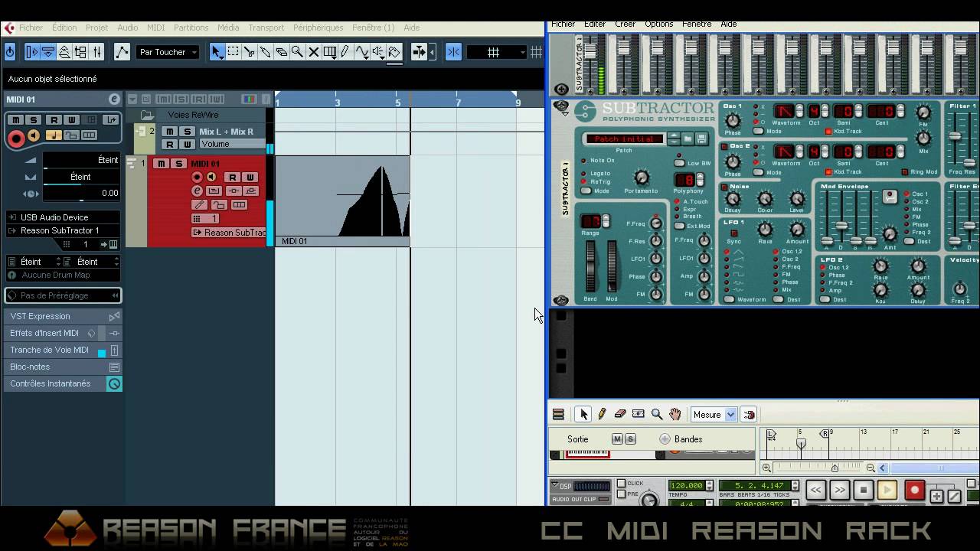Open the Cubase grid type dropdown
980x551 pixels.
(497, 52)
